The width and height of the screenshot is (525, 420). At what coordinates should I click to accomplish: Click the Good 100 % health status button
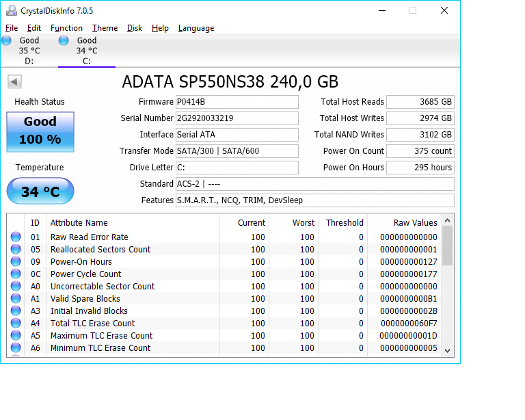[x=40, y=131]
